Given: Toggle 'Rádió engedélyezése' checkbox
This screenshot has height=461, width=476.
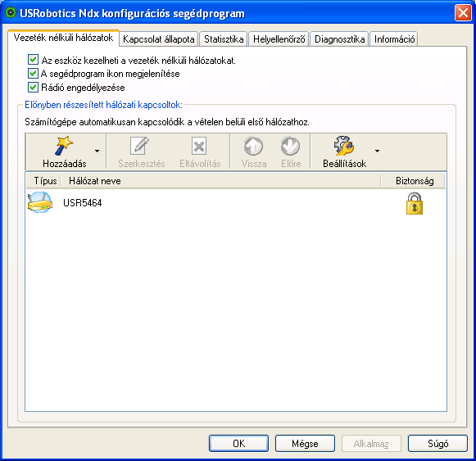Looking at the screenshot, I should (33, 87).
